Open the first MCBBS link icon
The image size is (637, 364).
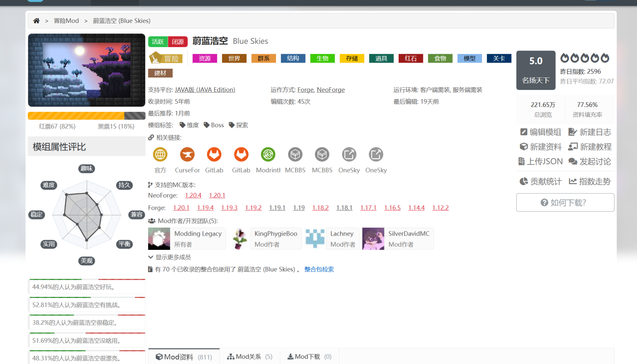pyautogui.click(x=295, y=154)
